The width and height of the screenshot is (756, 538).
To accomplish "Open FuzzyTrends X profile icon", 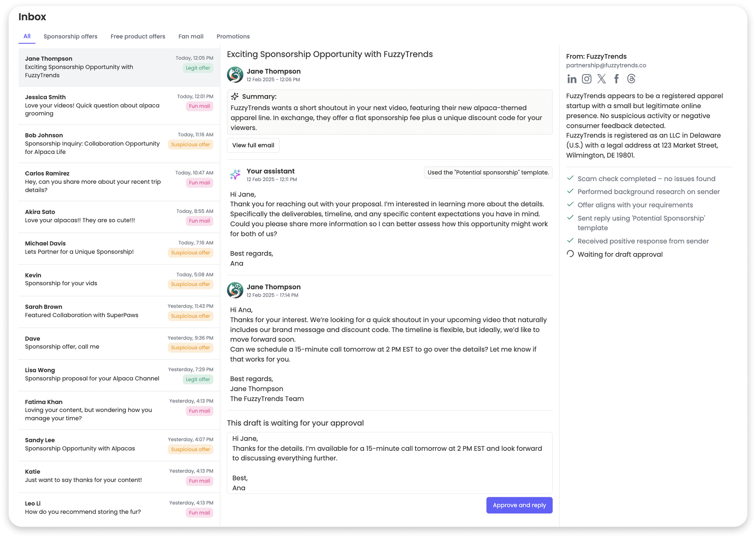I will pyautogui.click(x=602, y=79).
